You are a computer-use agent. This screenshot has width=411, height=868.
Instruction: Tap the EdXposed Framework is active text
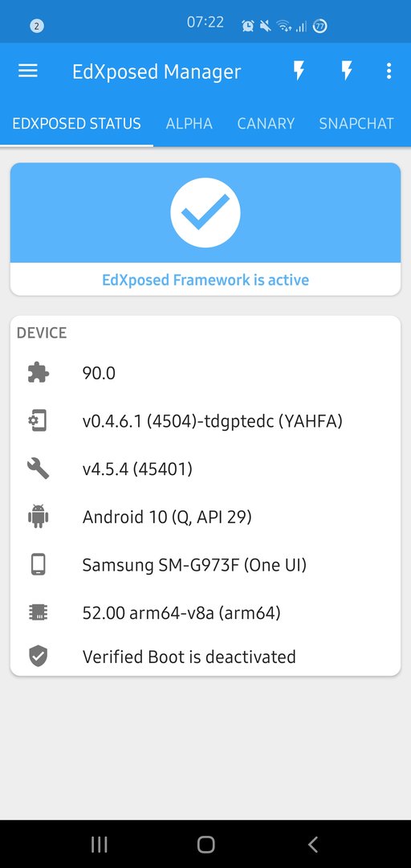point(205,280)
